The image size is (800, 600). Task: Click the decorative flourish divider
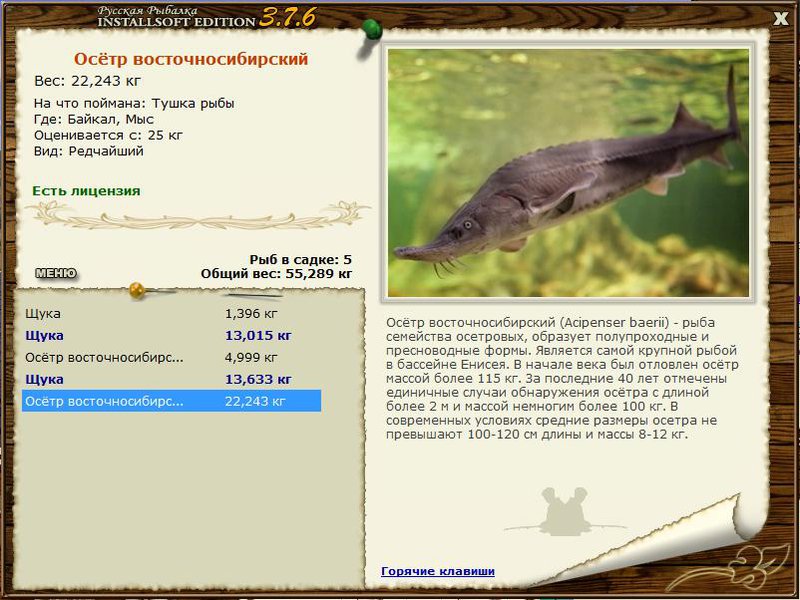(198, 216)
